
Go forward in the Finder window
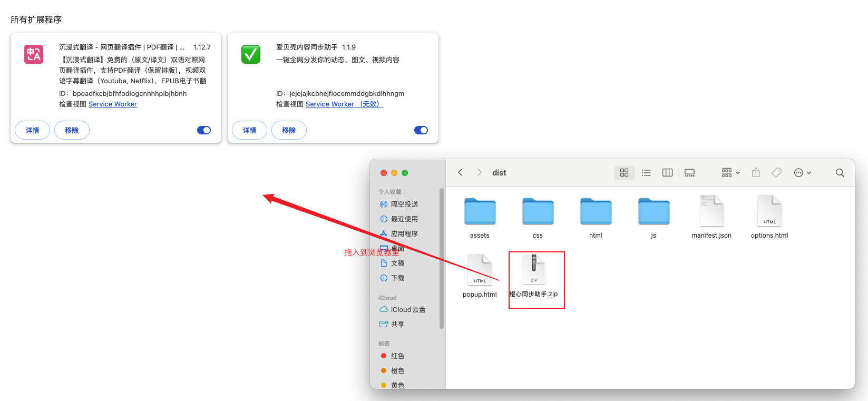pos(479,172)
